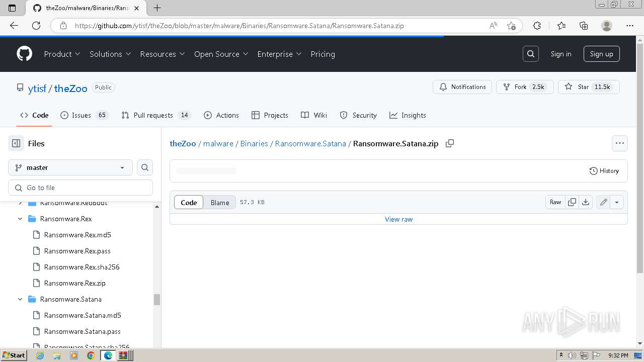
Task: Open the Actions tab
Action: click(221, 115)
